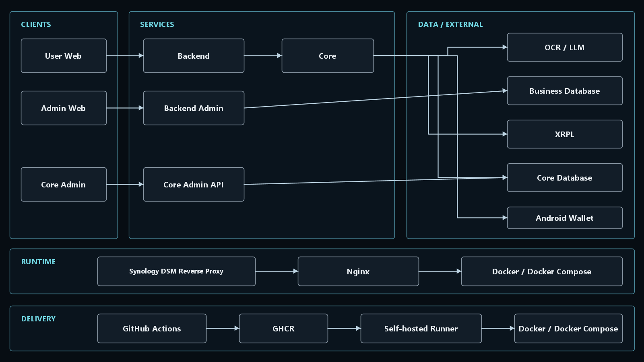The image size is (644, 362).
Task: Click the User Web client box
Action: [x=64, y=56]
